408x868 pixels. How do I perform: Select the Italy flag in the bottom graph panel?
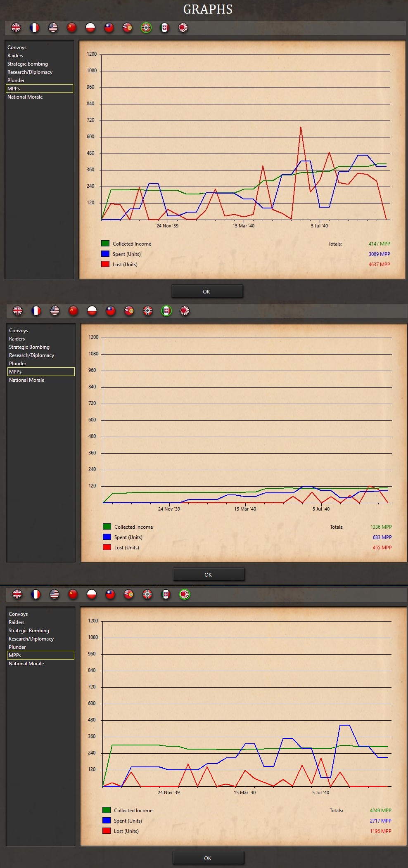point(166,594)
